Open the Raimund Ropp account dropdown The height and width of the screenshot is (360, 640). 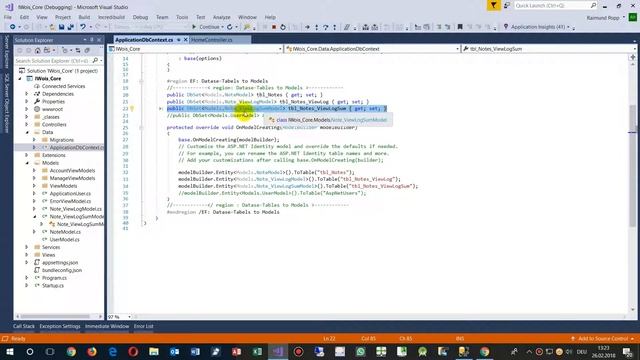coord(605,18)
